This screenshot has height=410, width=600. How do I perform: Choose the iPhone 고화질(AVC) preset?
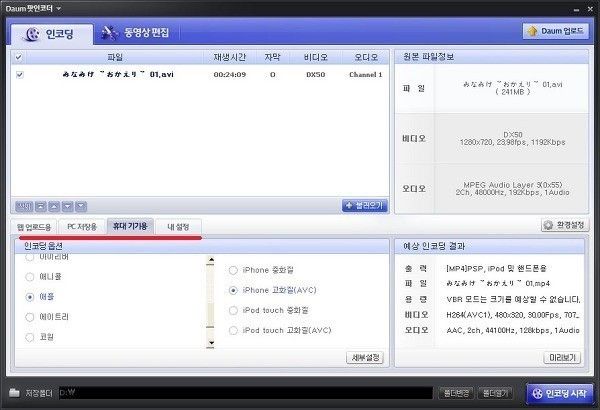coord(233,290)
